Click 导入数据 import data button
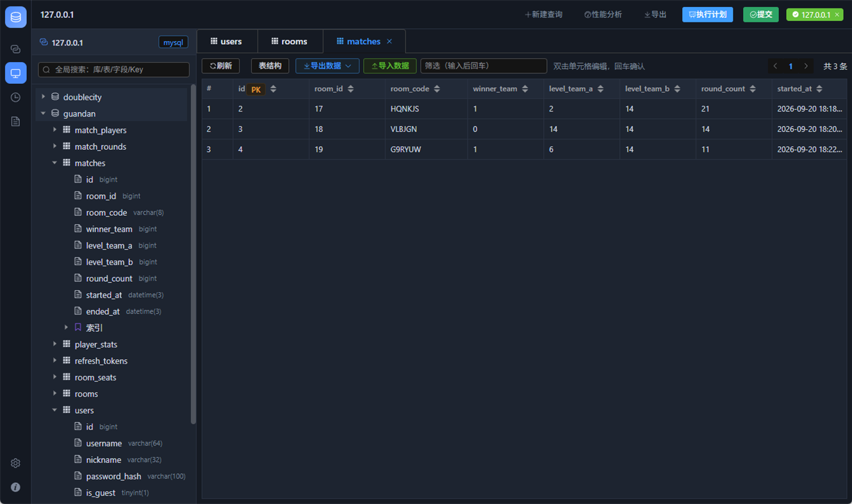Viewport: 852px width, 504px height. (390, 66)
